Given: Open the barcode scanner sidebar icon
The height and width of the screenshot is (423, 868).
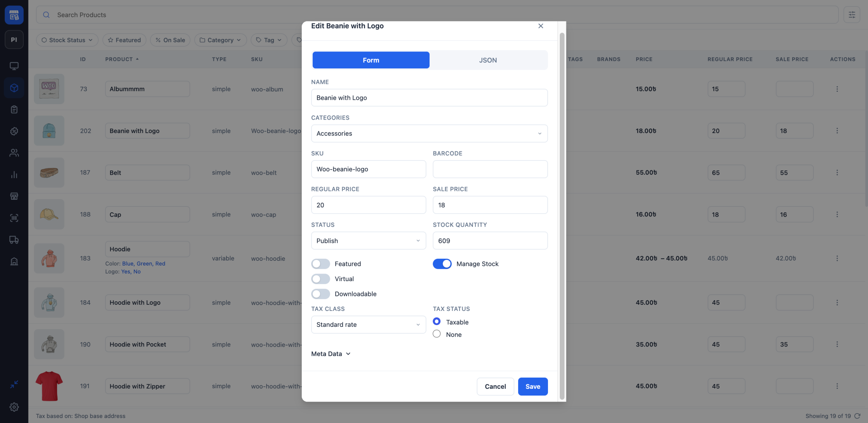Looking at the screenshot, I should pyautogui.click(x=14, y=218).
